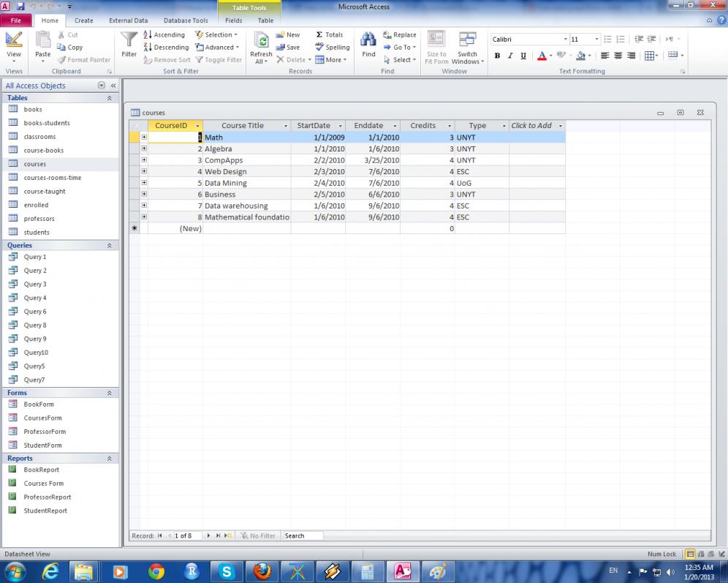Click the Format Painter brush

84,60
